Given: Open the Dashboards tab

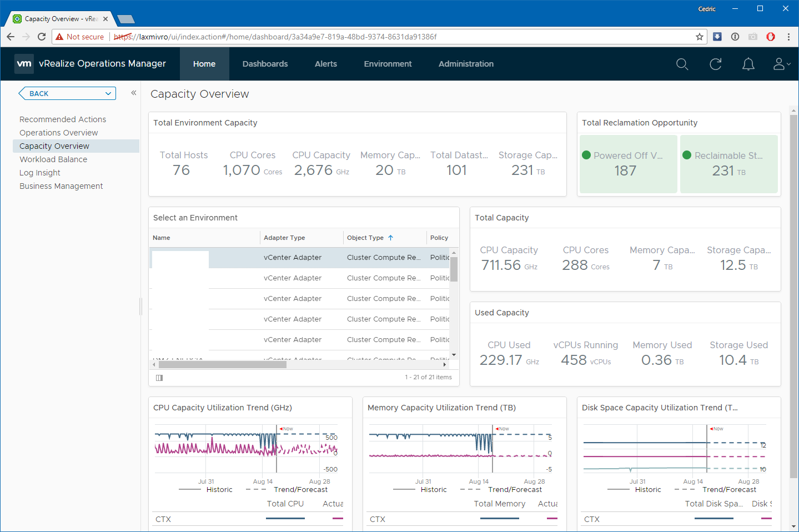Looking at the screenshot, I should pos(265,64).
